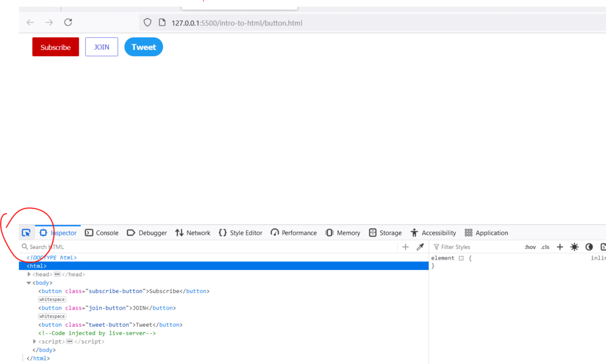606x364 pixels.
Task: Expand the head element
Action: pos(29,274)
